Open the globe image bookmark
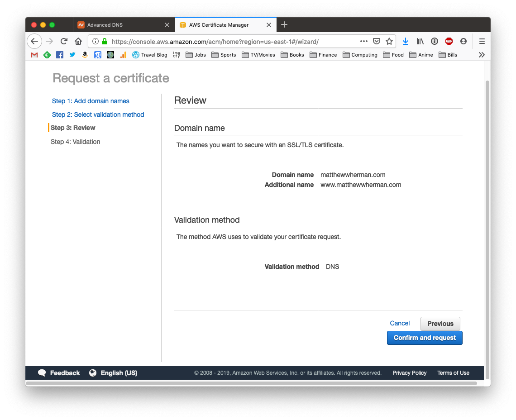 tap(110, 55)
